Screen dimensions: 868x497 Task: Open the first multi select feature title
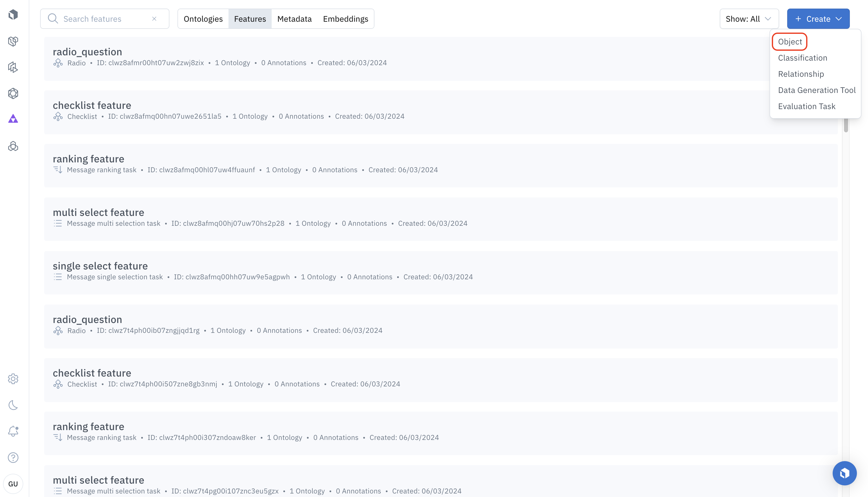[98, 212]
